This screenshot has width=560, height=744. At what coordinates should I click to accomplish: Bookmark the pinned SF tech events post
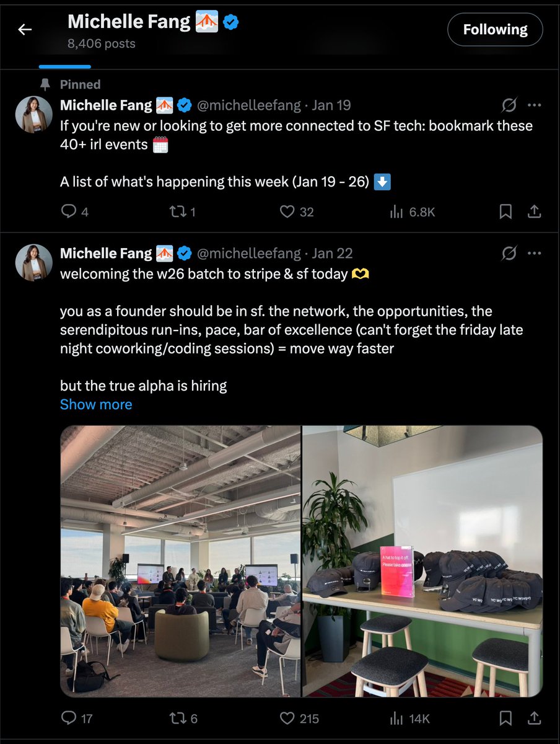[505, 212]
